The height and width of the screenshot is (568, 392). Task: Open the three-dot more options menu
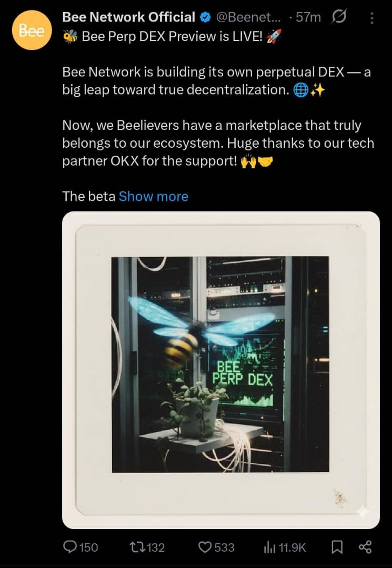tap(371, 18)
